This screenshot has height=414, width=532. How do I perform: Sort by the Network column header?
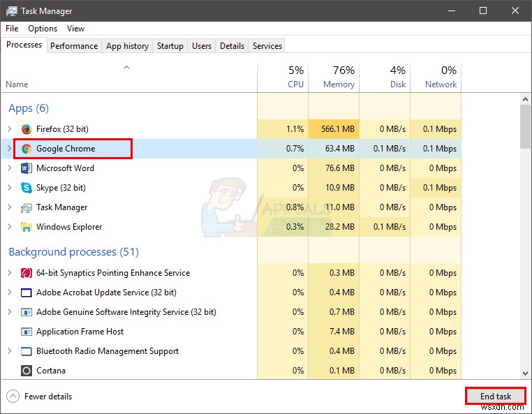click(441, 84)
